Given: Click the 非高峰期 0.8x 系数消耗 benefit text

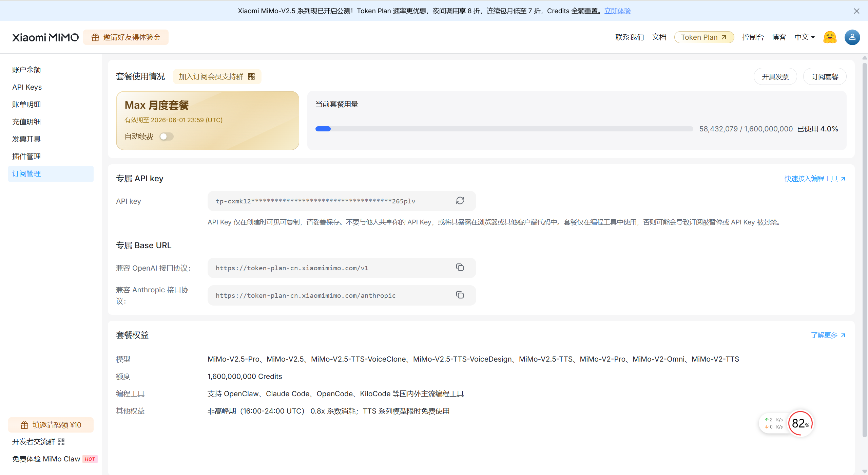Looking at the screenshot, I should pos(328,411).
